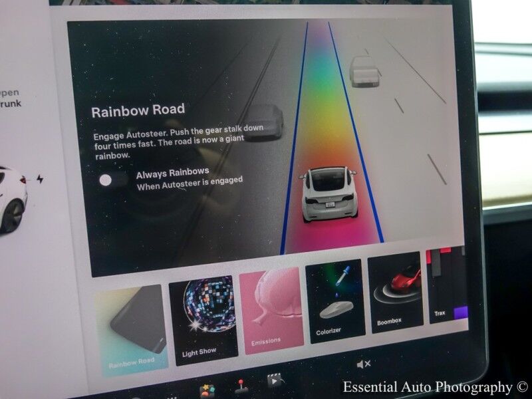Tap the car image in left panel
The image size is (532, 399).
point(11,198)
